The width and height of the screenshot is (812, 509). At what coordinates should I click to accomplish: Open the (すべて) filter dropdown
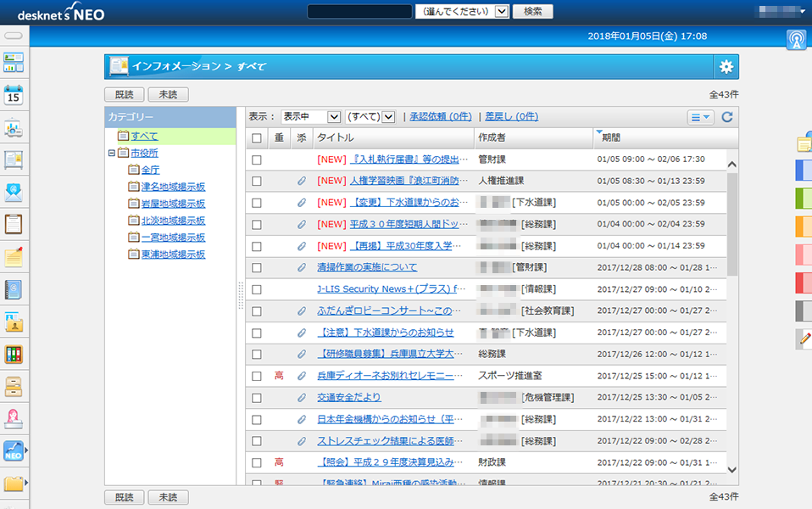tap(370, 117)
